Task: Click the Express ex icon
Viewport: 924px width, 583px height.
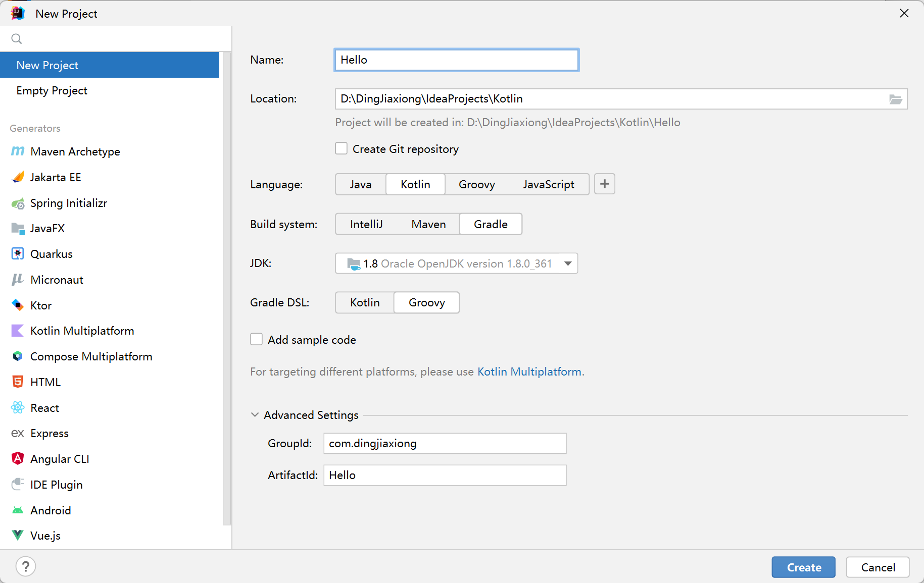Action: (x=18, y=433)
